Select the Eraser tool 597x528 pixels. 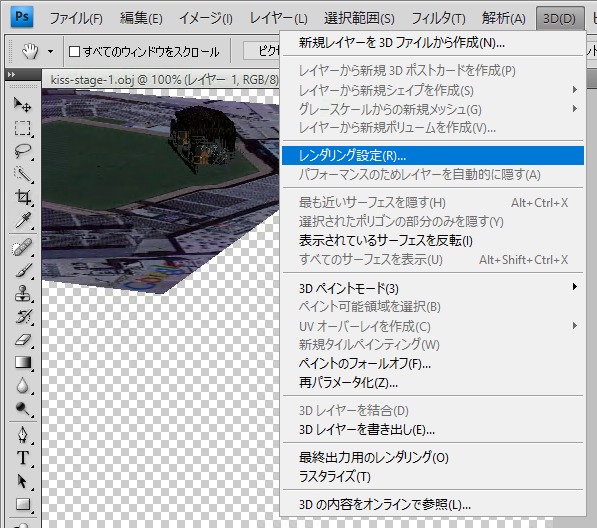[22, 340]
